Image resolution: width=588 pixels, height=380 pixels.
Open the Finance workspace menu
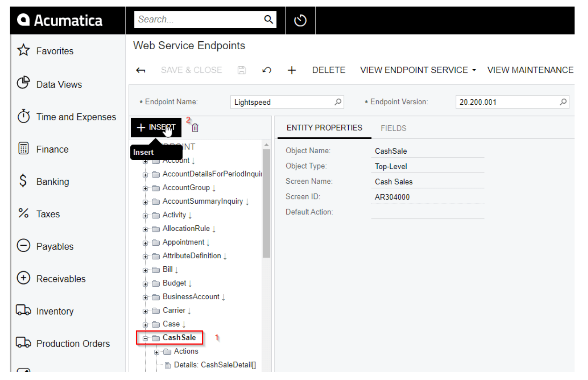(52, 149)
